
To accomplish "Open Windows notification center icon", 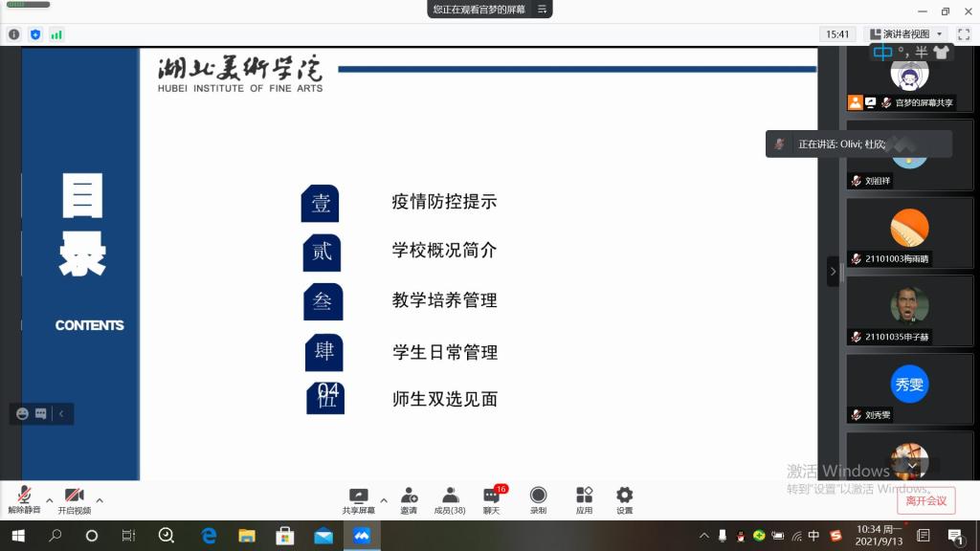I will [x=955, y=536].
